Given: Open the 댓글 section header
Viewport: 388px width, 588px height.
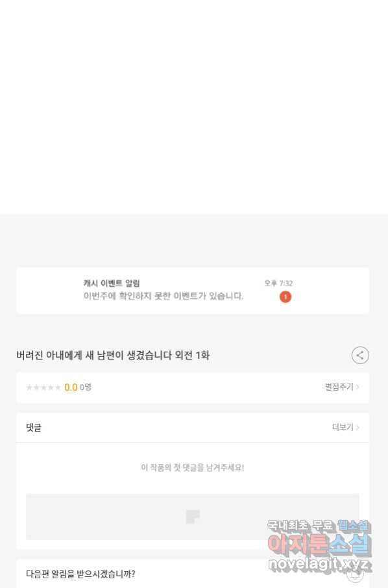Looking at the screenshot, I should [34, 428].
